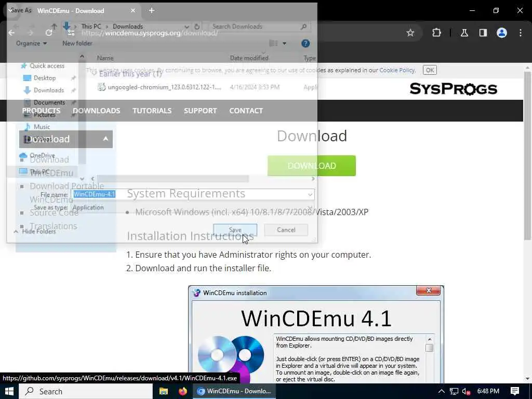The image size is (532, 399).
Task: Open the Organize dropdown menu
Action: click(x=32, y=44)
